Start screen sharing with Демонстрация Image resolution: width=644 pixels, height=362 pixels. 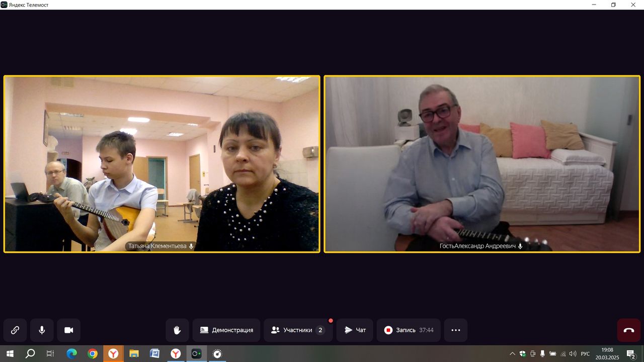tap(226, 330)
